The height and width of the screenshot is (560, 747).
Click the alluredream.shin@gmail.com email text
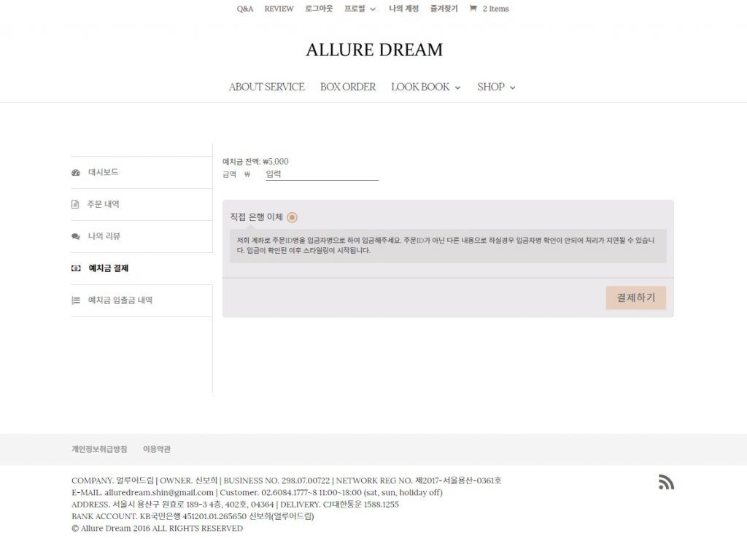pyautogui.click(x=158, y=492)
